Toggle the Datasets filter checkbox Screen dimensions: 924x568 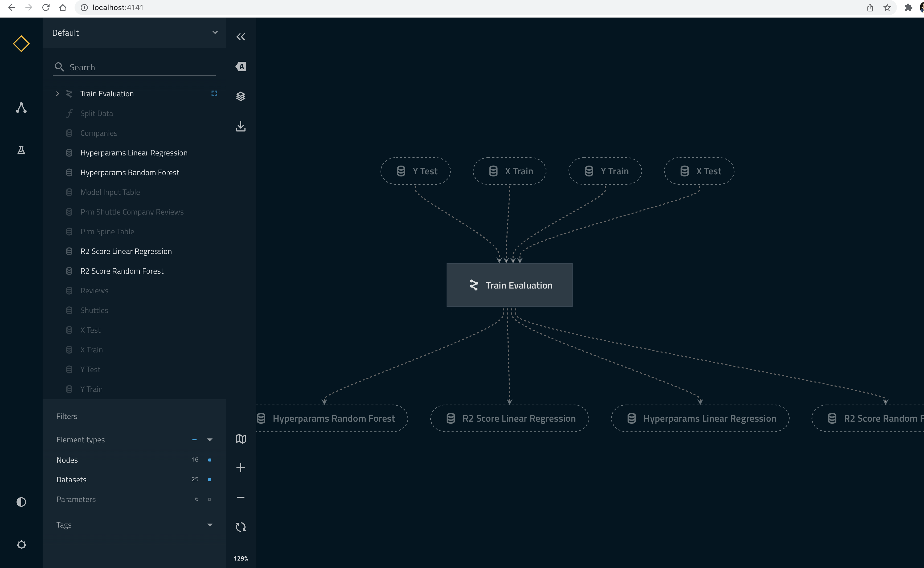(x=210, y=479)
